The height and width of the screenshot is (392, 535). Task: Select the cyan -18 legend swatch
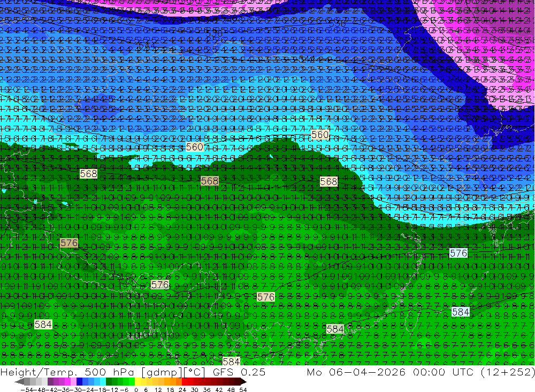103,382
